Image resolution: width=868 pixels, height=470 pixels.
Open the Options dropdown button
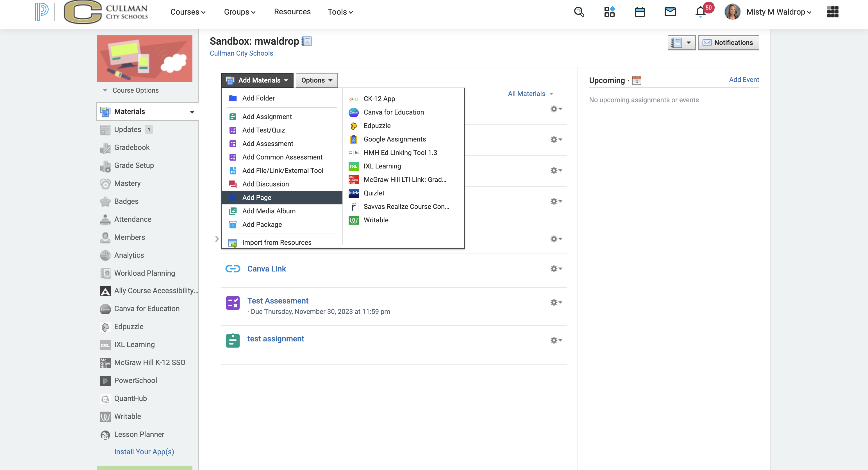[x=317, y=80]
